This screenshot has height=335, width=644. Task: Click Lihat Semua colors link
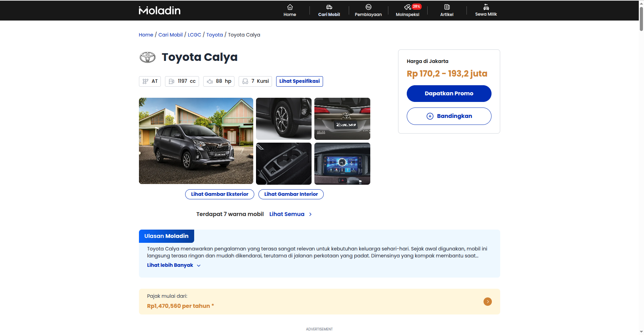[x=287, y=214]
